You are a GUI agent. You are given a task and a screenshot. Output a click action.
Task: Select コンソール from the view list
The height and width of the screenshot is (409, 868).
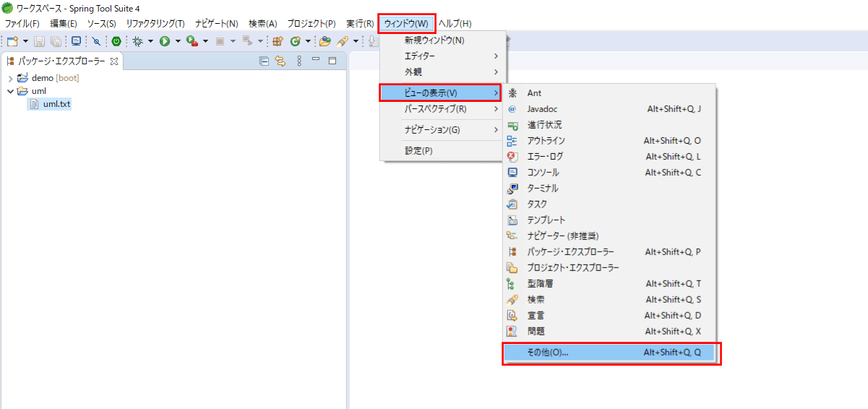tap(543, 173)
